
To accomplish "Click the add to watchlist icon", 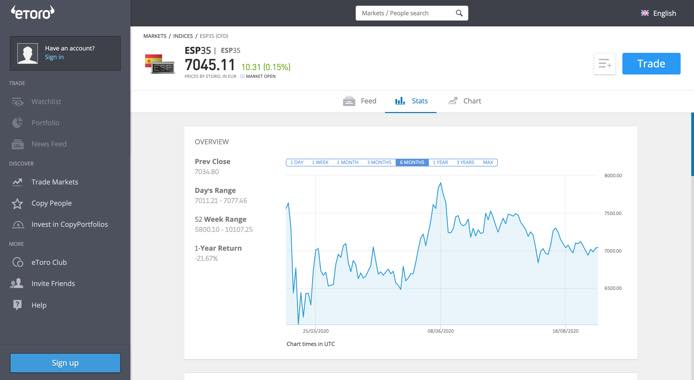I will 605,64.
